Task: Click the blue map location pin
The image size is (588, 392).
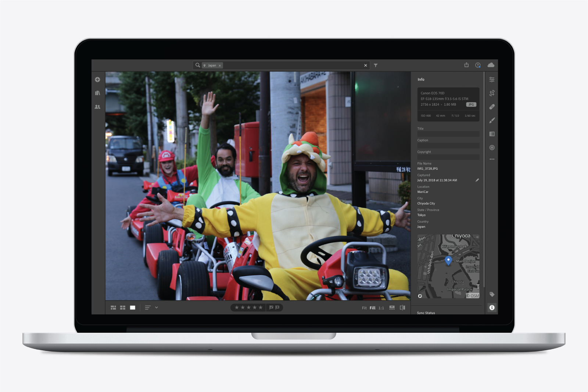Action: pos(448,260)
